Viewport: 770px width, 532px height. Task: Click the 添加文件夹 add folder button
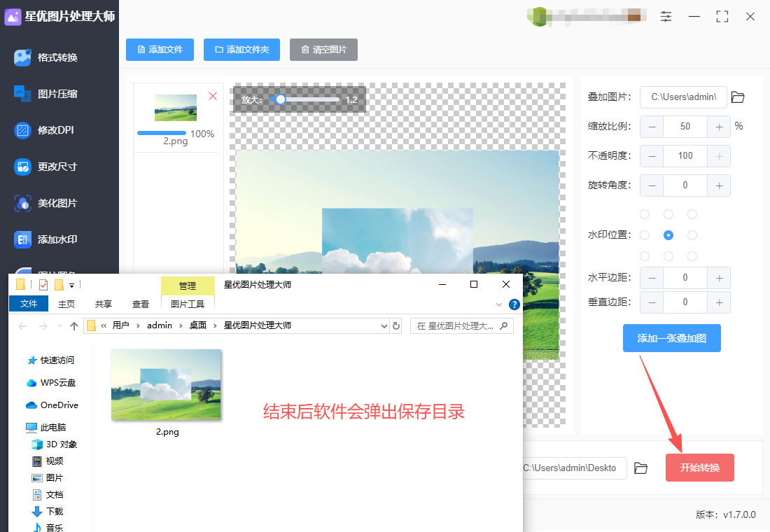241,50
